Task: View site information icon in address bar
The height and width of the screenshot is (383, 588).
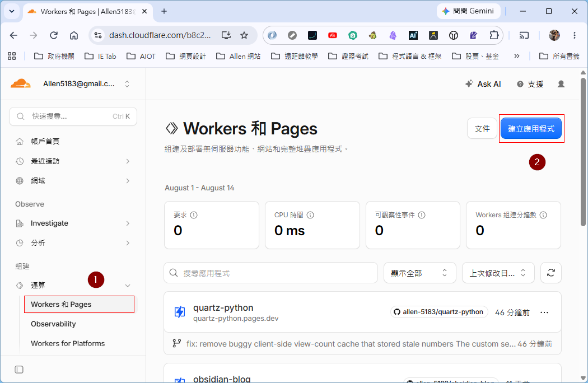Action: point(98,35)
